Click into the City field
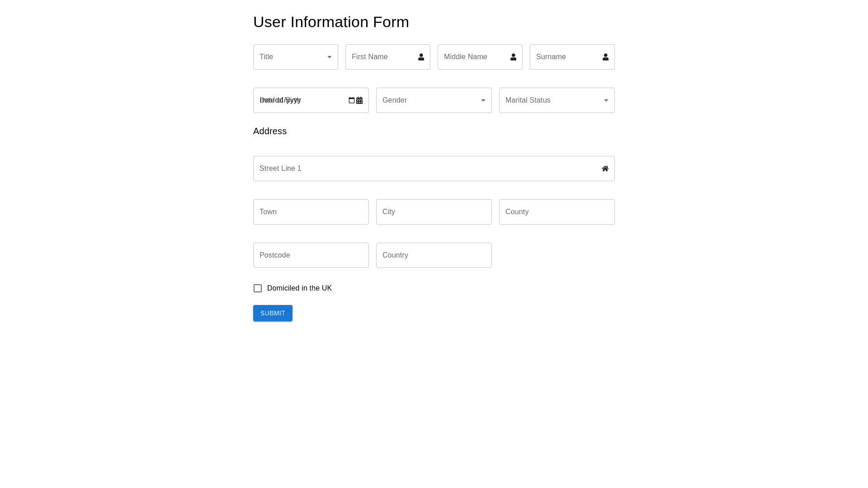 [434, 212]
